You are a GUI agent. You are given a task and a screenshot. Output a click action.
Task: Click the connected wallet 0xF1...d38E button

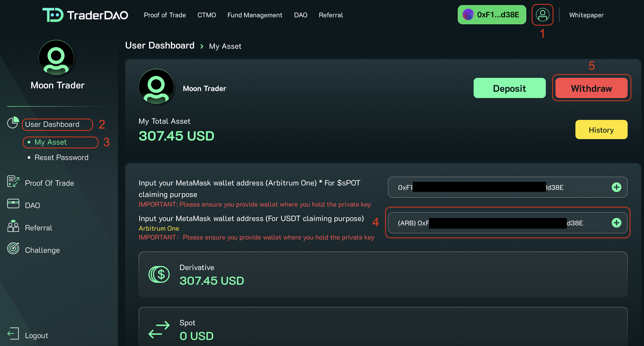(491, 15)
